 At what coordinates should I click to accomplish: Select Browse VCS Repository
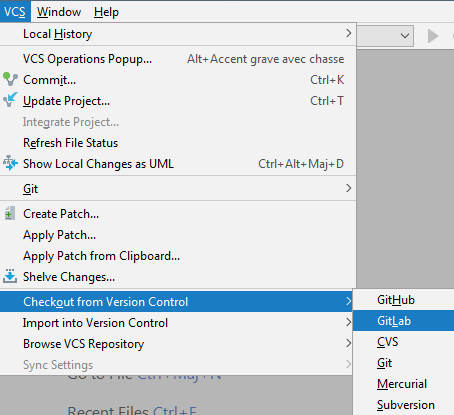click(176, 344)
